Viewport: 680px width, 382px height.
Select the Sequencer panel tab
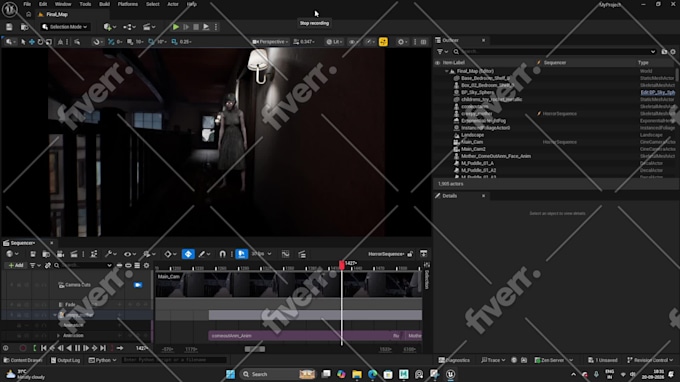coord(23,243)
